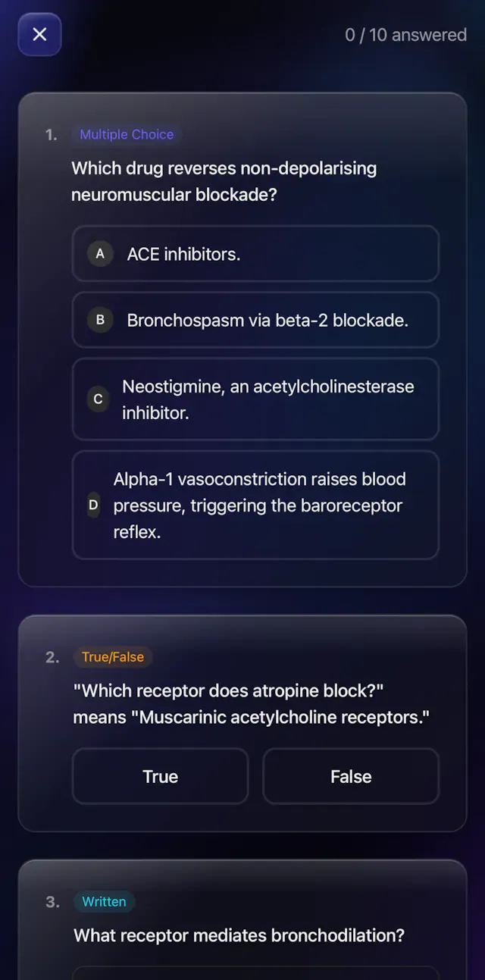Click the bronchodilation question text
This screenshot has width=485, height=980.
(x=239, y=935)
